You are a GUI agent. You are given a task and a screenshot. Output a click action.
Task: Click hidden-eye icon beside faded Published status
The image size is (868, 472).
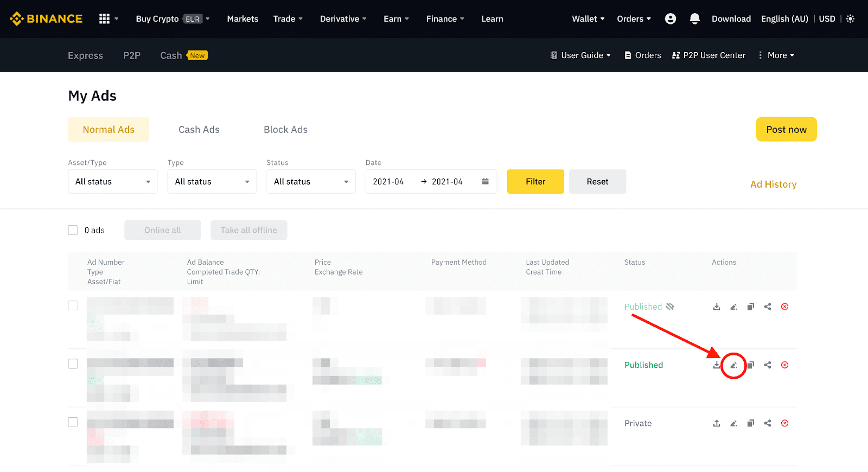tap(670, 307)
